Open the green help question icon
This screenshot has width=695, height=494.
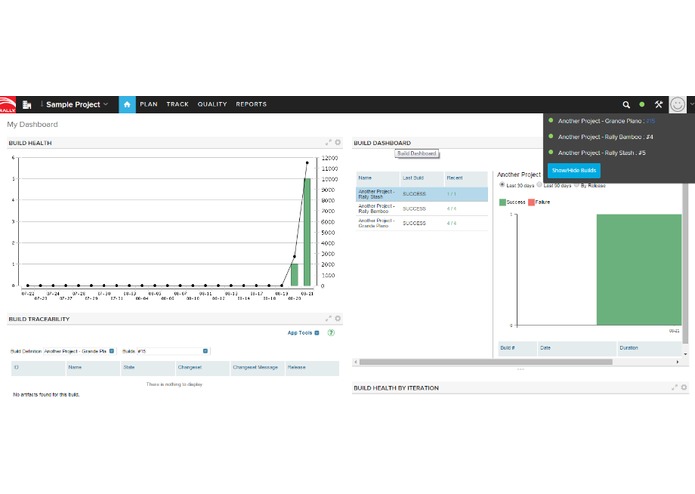pyautogui.click(x=331, y=333)
